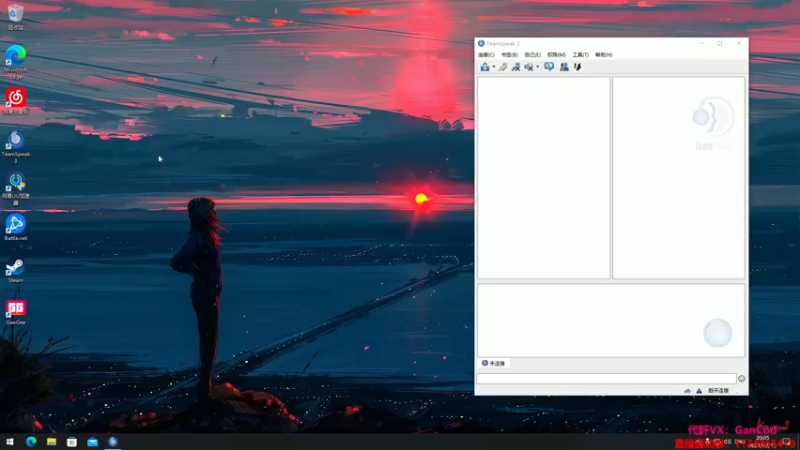The width and height of the screenshot is (800, 450).
Task: Select the Battle.net desktop shortcut
Action: (x=15, y=228)
